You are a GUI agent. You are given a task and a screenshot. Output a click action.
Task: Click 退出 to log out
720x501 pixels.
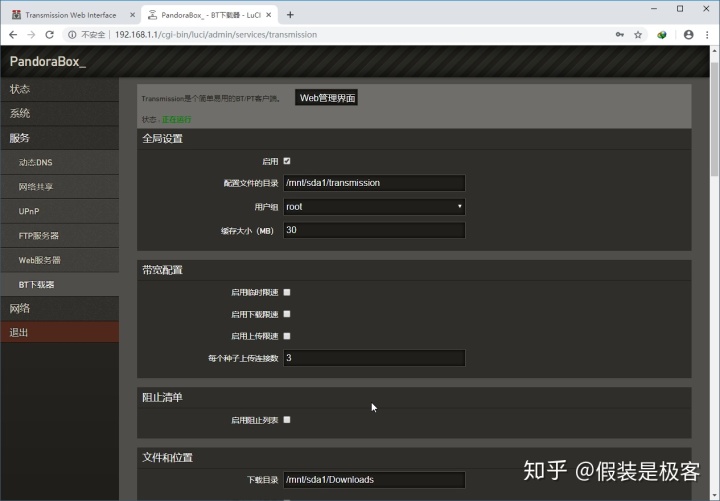pyautogui.click(x=60, y=332)
